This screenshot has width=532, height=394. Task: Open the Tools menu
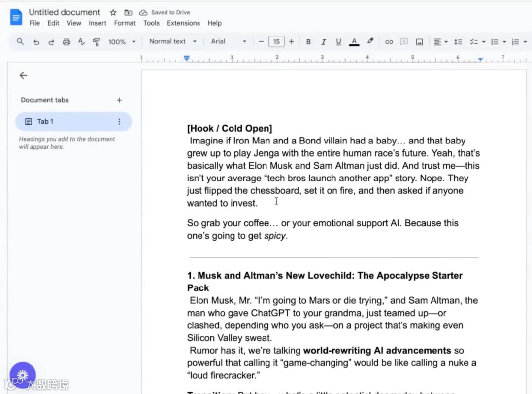point(151,23)
